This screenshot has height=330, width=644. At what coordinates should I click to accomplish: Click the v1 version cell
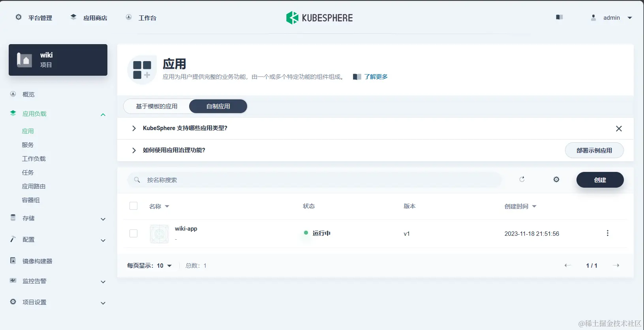407,233
